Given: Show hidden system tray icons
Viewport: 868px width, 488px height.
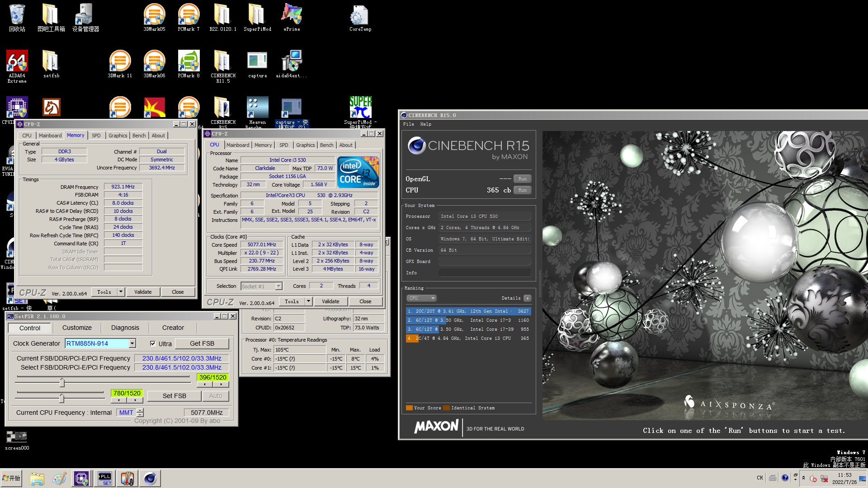Looking at the screenshot, I should tap(803, 478).
